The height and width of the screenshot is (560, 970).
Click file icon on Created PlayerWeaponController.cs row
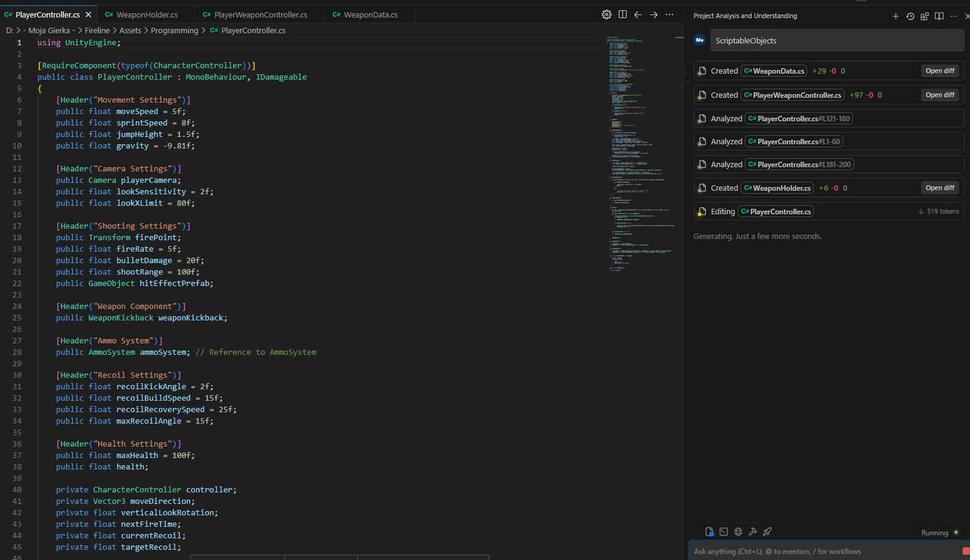point(702,95)
